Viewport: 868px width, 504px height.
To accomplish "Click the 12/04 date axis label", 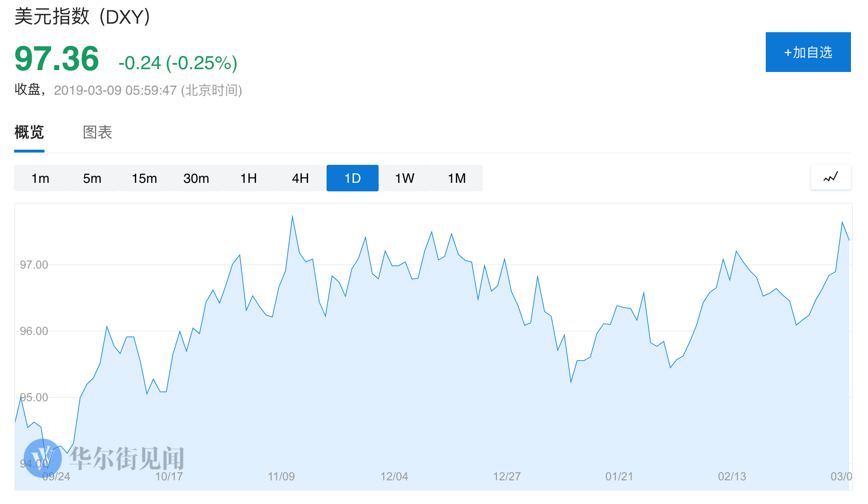I will click(x=394, y=477).
